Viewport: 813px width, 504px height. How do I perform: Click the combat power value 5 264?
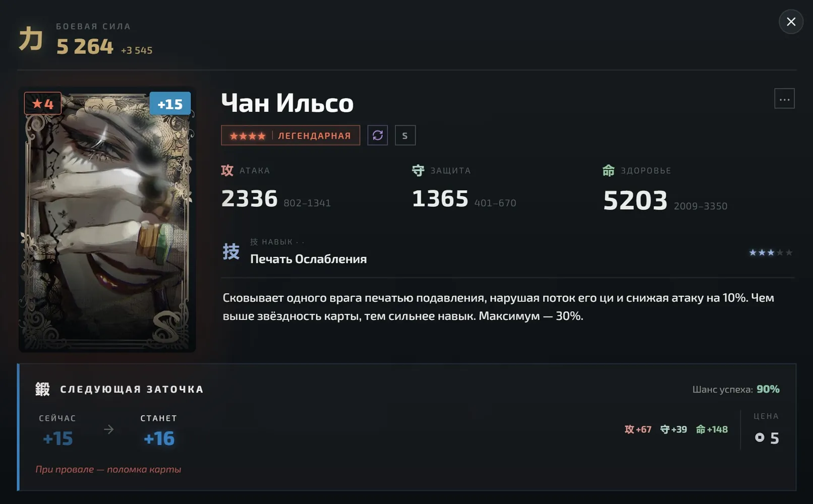click(85, 47)
